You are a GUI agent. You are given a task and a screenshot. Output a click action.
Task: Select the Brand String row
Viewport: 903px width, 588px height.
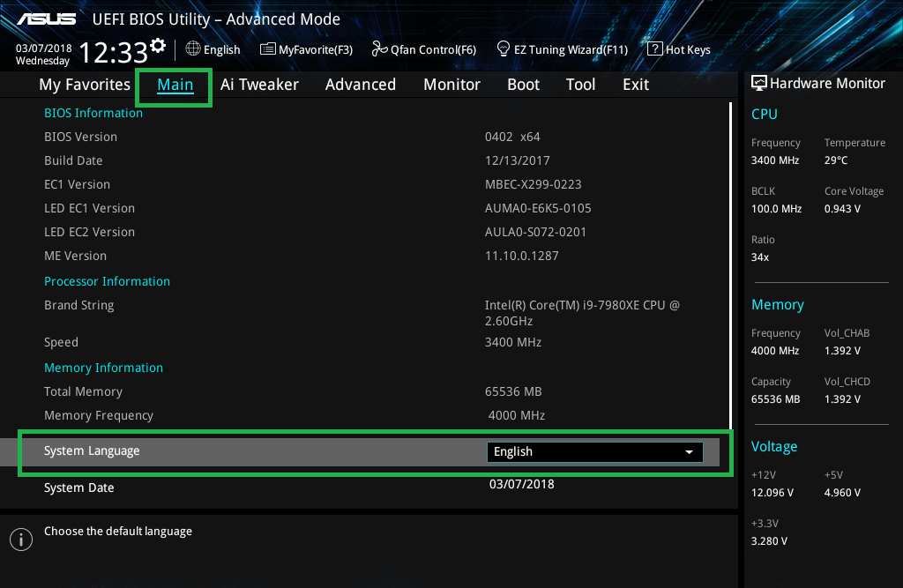[x=78, y=305]
